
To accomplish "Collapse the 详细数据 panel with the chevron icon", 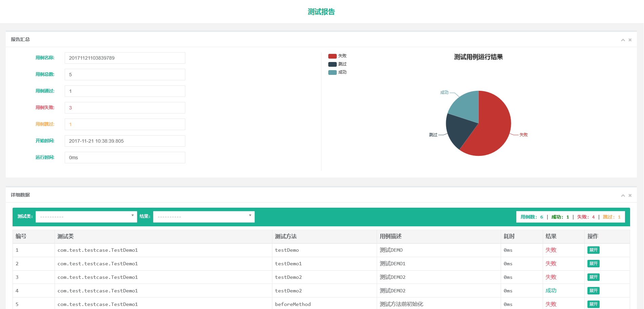I will (623, 195).
